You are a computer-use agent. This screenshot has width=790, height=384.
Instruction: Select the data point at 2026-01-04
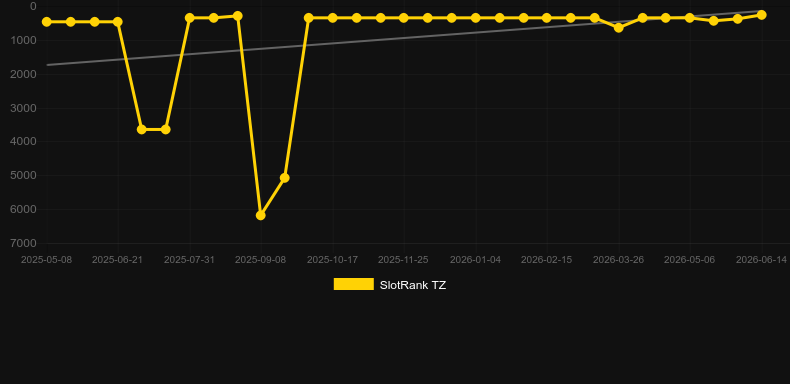pos(475,18)
